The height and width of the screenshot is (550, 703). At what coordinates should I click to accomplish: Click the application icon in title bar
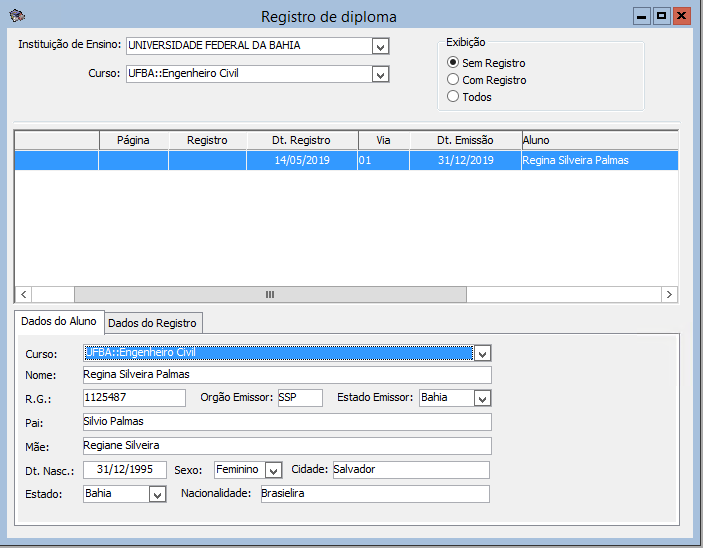click(x=15, y=16)
